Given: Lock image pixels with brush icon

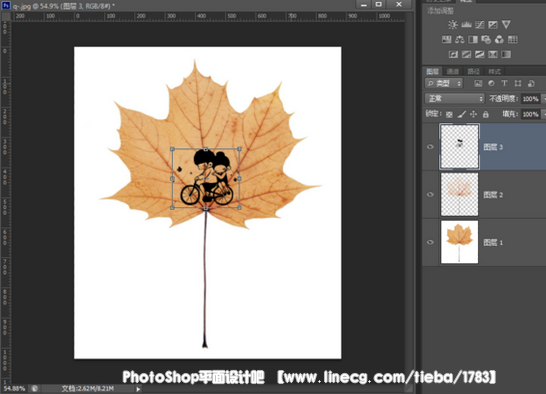Looking at the screenshot, I should (x=461, y=114).
